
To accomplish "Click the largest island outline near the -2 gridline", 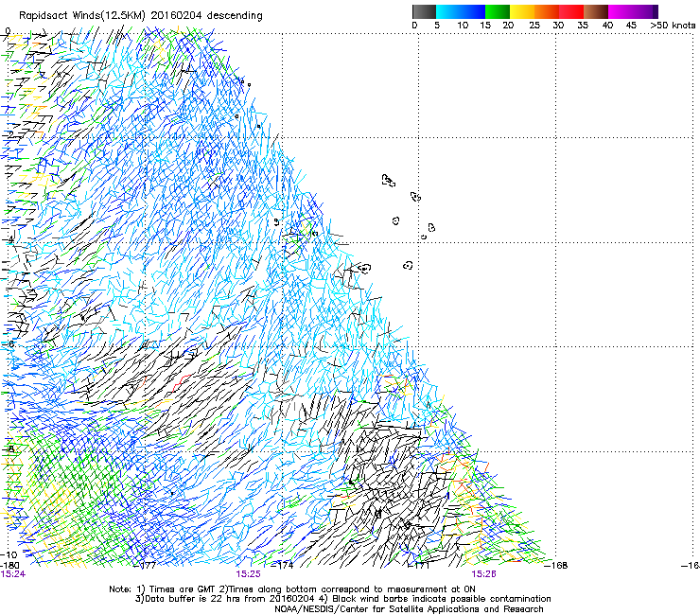I will click(x=389, y=180).
